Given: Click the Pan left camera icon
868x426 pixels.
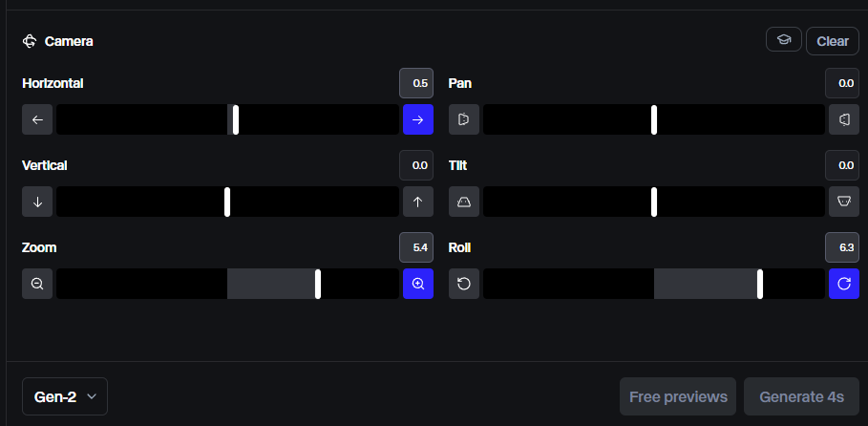Looking at the screenshot, I should 464,119.
